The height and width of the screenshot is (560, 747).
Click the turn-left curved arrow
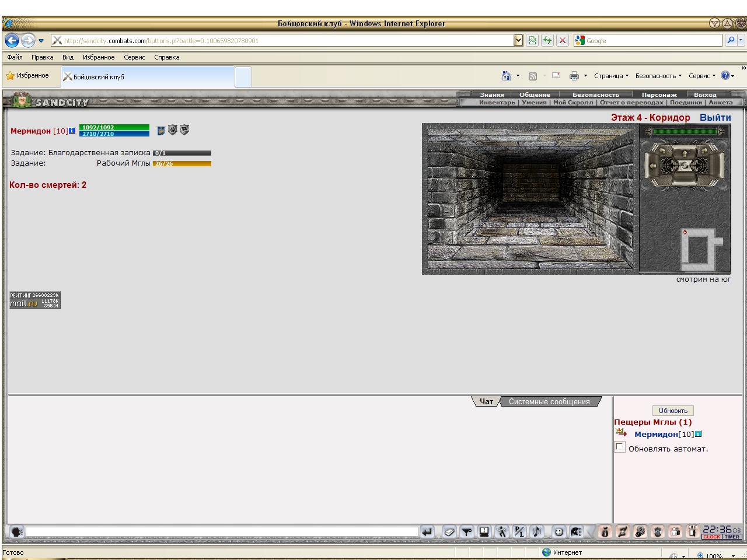662,150
